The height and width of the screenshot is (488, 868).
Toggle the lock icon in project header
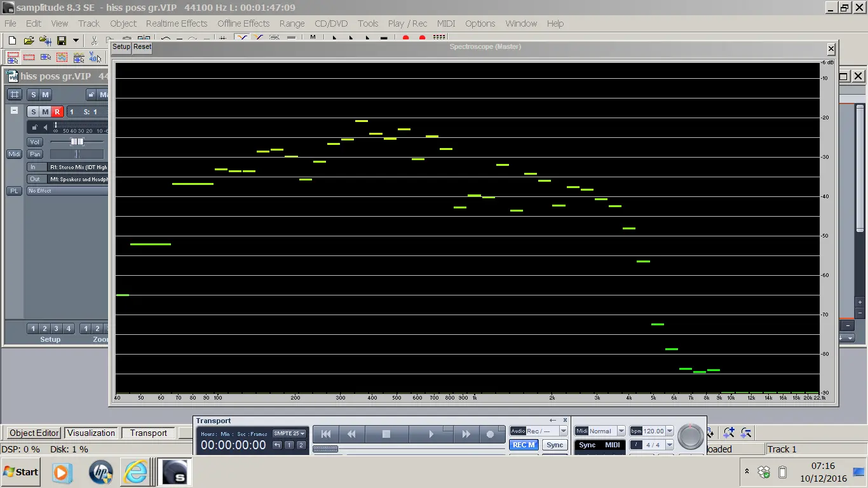91,95
